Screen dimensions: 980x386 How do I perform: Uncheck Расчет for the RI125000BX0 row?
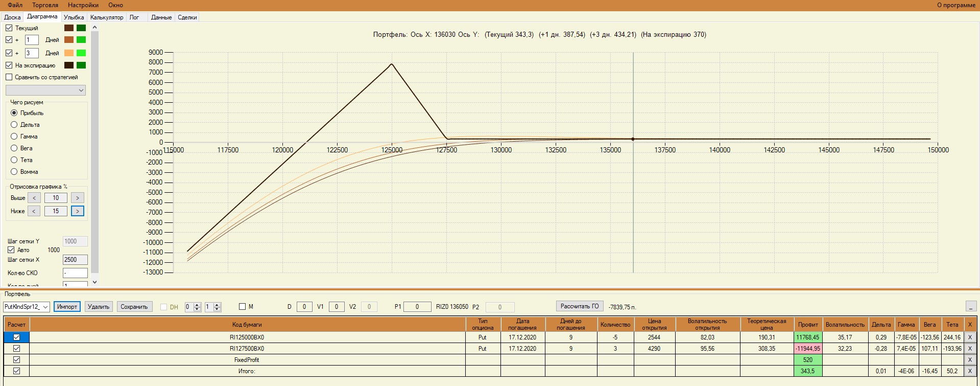point(16,337)
